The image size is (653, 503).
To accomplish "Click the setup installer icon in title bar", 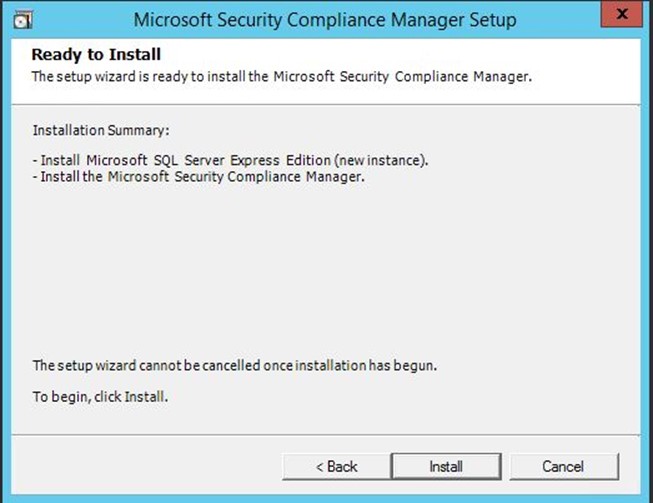I will click(x=23, y=20).
